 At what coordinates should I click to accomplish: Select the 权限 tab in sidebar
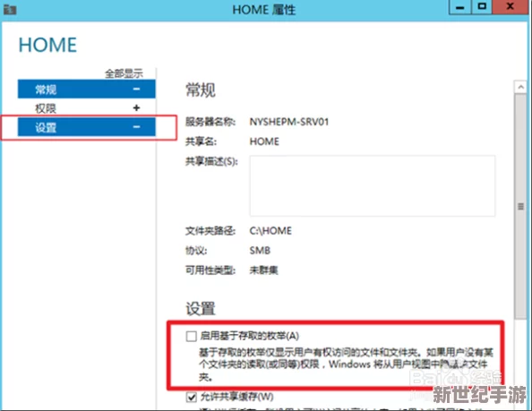(87, 108)
